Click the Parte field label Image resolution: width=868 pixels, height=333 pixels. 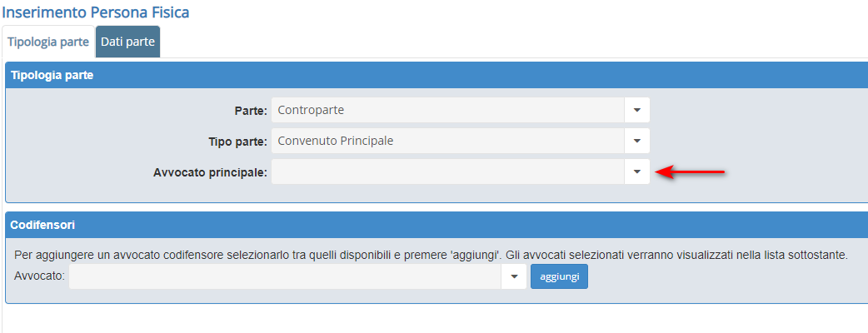[251, 111]
